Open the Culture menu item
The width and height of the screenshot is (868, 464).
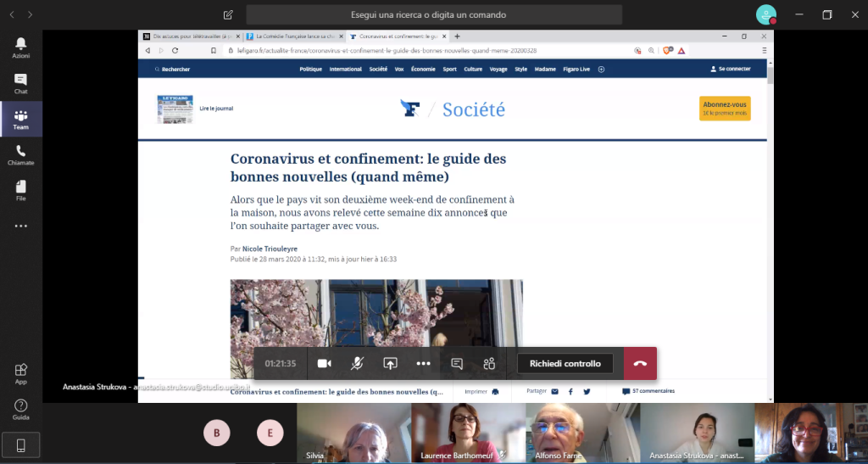[x=473, y=70]
